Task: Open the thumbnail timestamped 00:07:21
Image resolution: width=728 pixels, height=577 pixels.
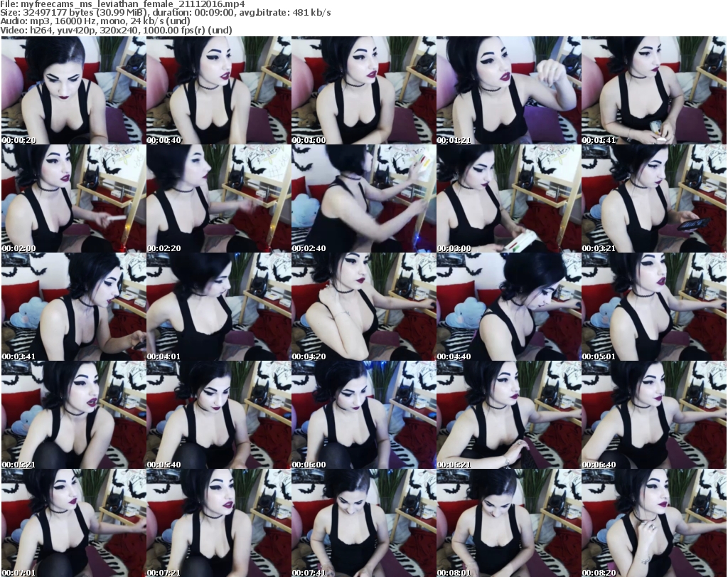Action: coord(219,523)
